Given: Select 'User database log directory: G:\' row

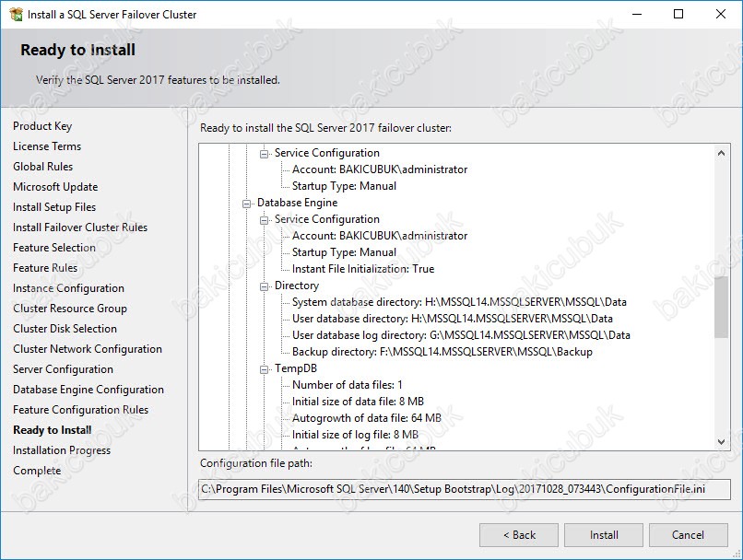Looking at the screenshot, I should tap(461, 335).
